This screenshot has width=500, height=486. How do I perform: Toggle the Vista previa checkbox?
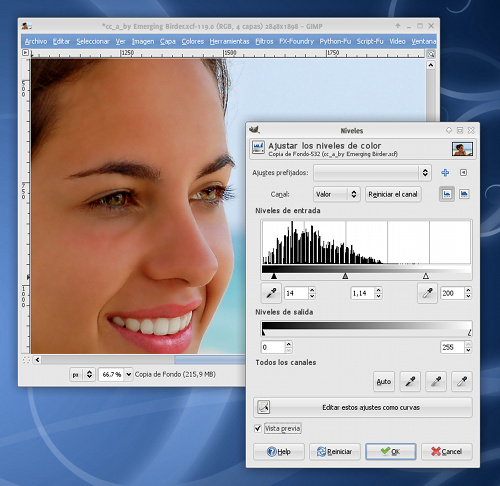click(x=258, y=428)
